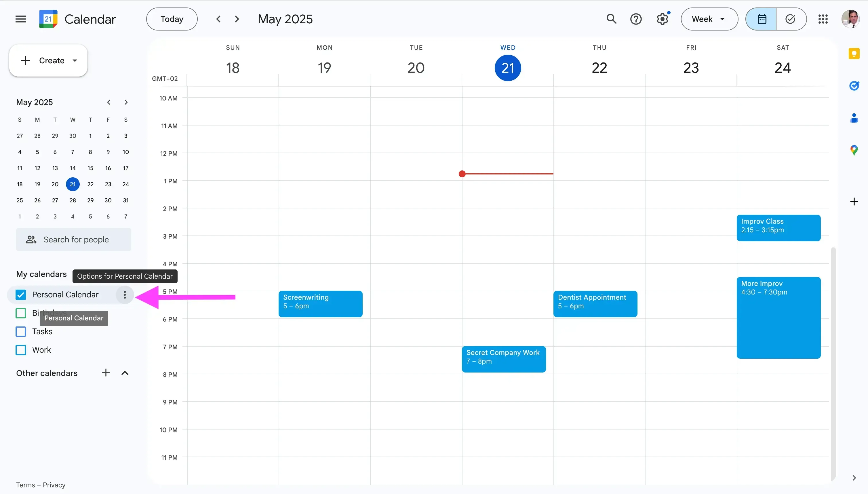Expand the Create button dropdown
868x494 pixels.
coord(75,60)
